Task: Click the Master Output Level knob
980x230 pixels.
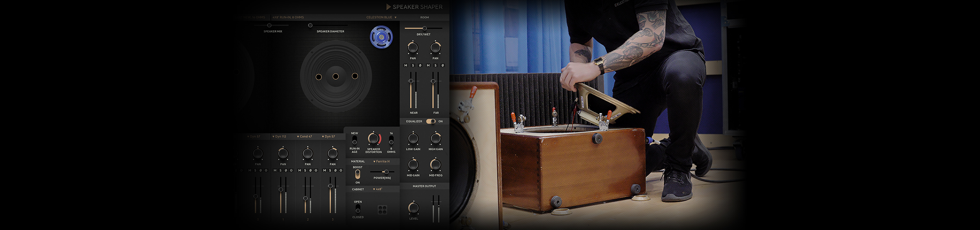Action: [413, 208]
